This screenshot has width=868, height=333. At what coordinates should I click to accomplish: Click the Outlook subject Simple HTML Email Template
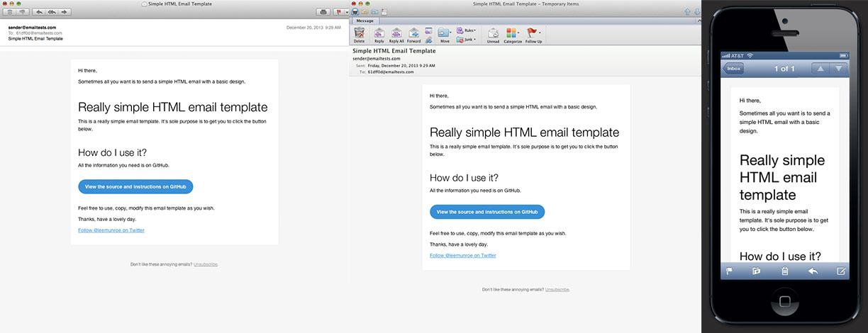[394, 51]
